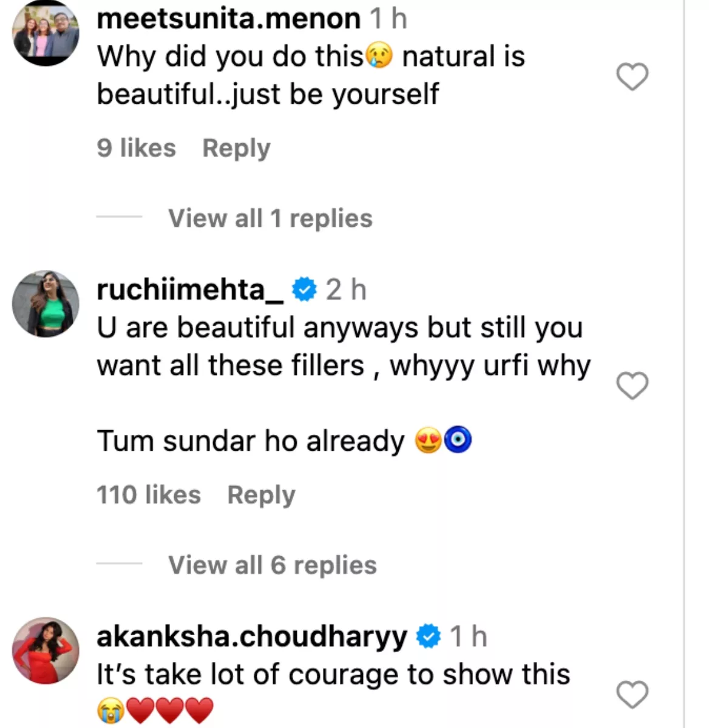Click ruchiimehta_'s verified badge

pyautogui.click(x=304, y=290)
